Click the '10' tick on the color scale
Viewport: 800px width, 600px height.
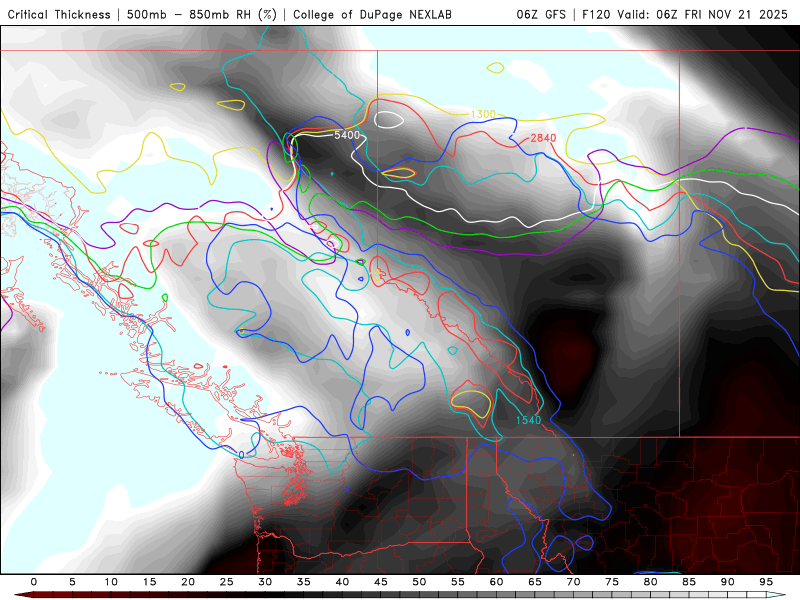(111, 582)
